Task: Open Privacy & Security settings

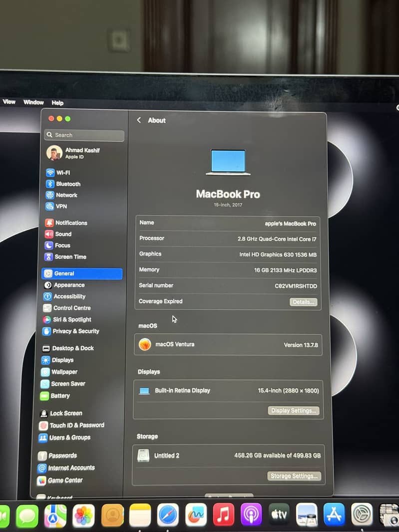Action: point(70,331)
